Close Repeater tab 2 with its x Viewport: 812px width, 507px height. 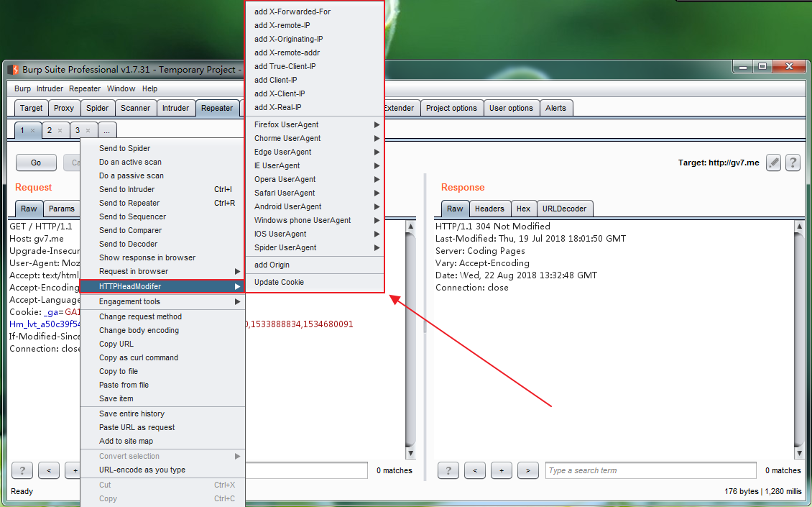point(60,131)
